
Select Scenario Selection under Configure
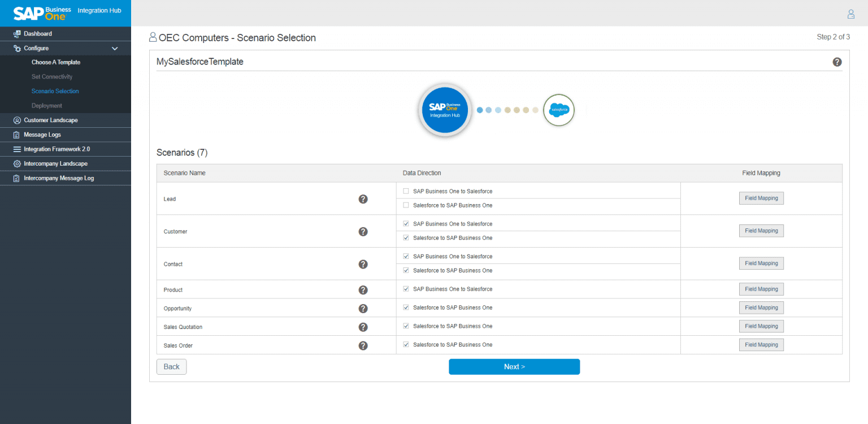[55, 91]
